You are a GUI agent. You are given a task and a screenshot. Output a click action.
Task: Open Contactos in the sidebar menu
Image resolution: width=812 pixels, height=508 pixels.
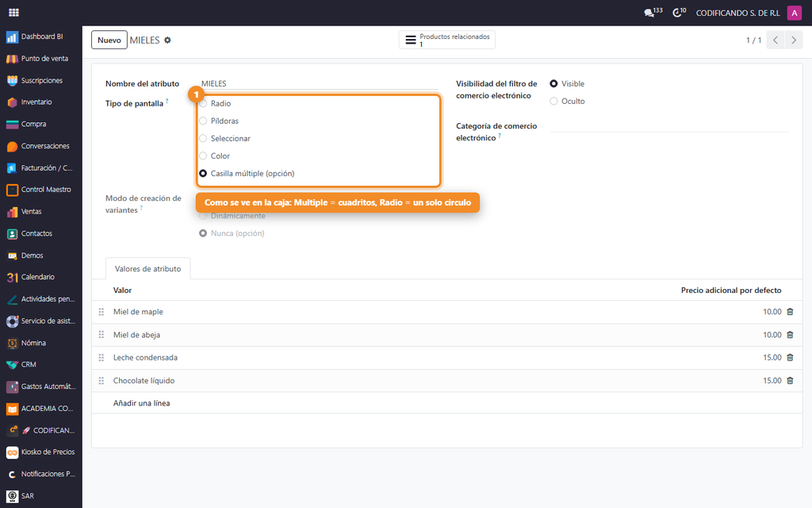(x=41, y=233)
